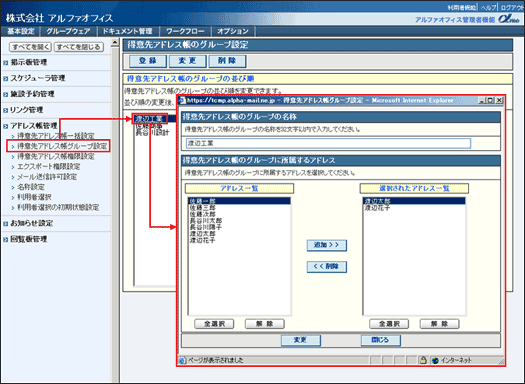
Task: Click 解除 under the アドレス一覧 list
Action: pos(265,324)
